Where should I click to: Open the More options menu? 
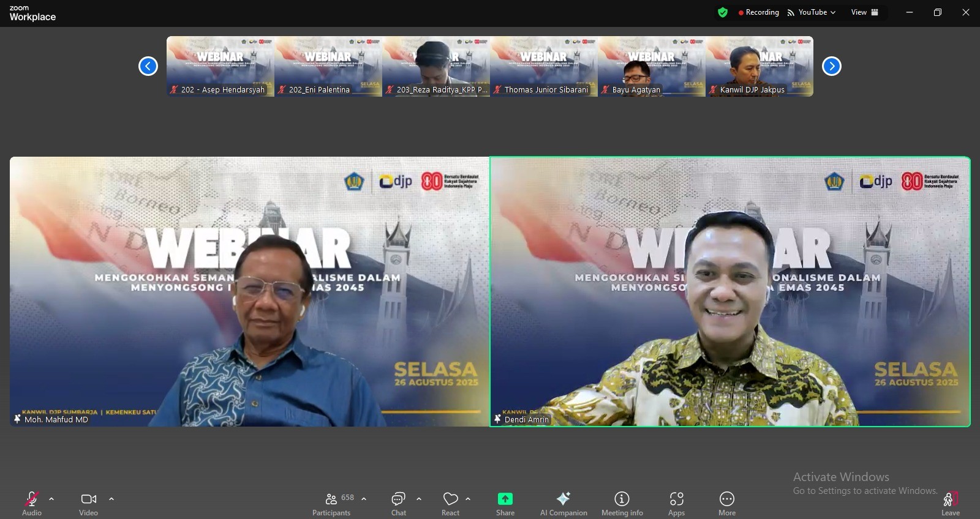pyautogui.click(x=727, y=503)
